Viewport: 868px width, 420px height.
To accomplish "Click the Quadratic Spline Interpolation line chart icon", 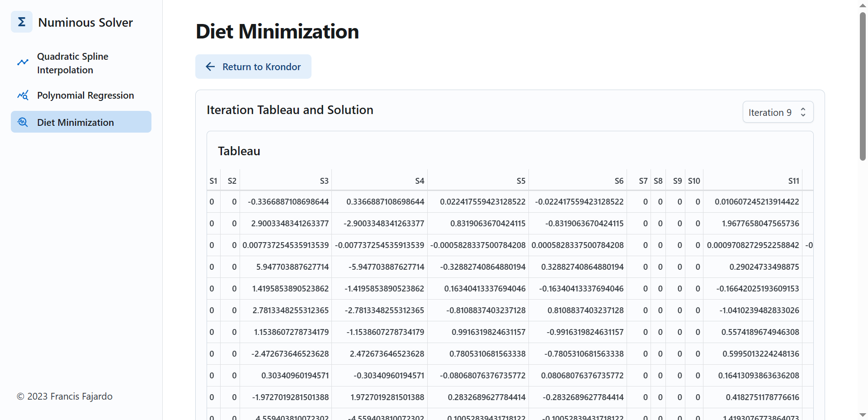I will click(x=23, y=62).
